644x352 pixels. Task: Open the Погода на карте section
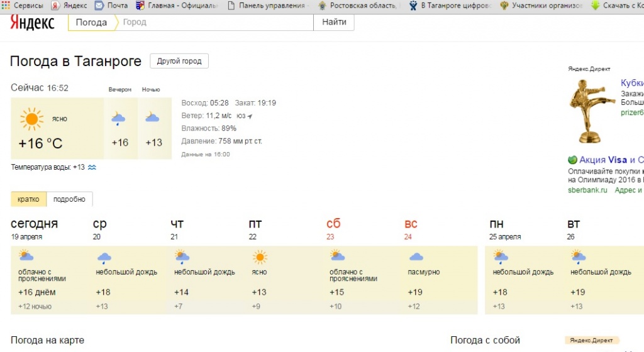tap(47, 340)
